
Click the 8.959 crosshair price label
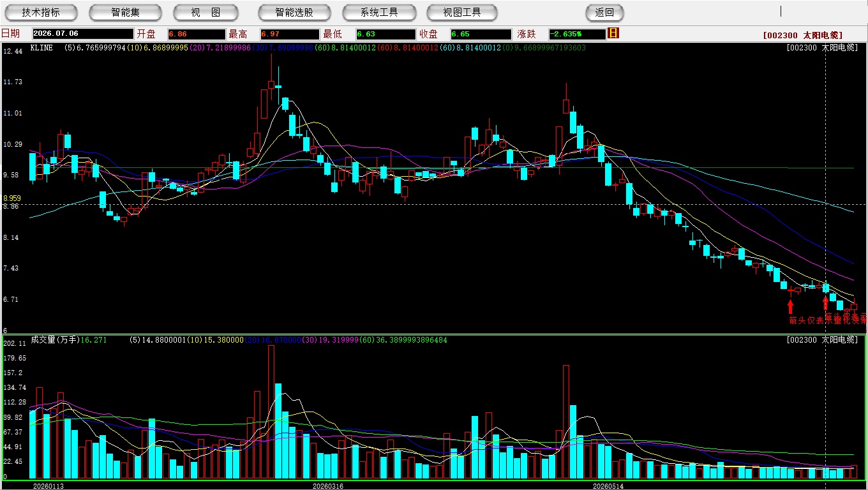pyautogui.click(x=11, y=198)
